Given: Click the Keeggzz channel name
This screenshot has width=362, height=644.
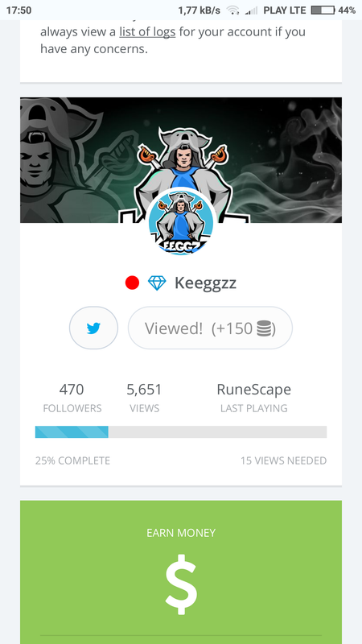Looking at the screenshot, I should [205, 283].
